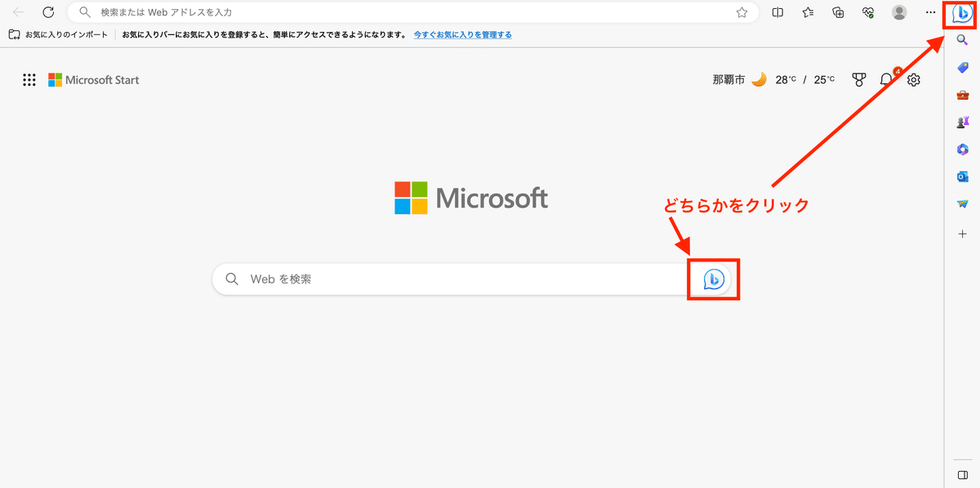Click the address bar input field
This screenshot has width=980, height=488.
412,12
